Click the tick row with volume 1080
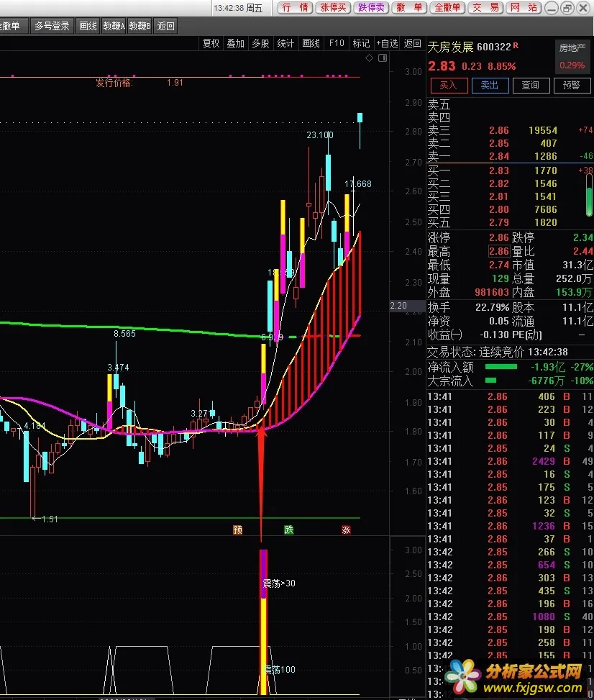Screen dimensions: 594x700 pyautogui.click(x=510, y=617)
